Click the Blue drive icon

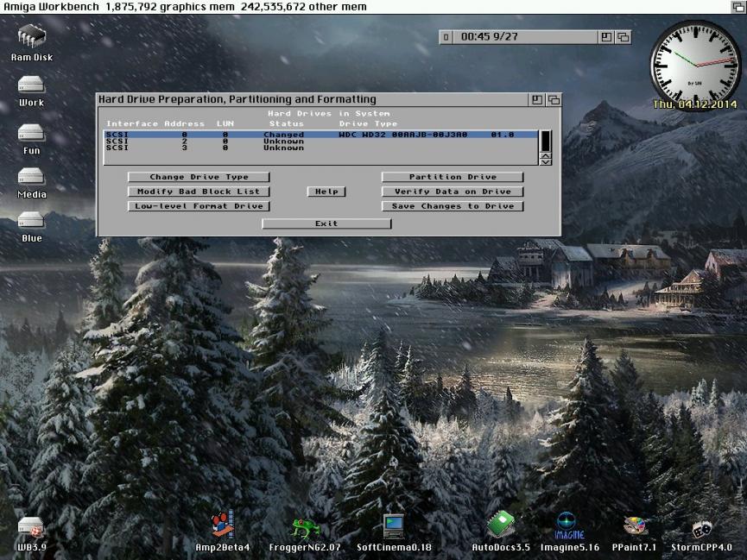pos(31,221)
